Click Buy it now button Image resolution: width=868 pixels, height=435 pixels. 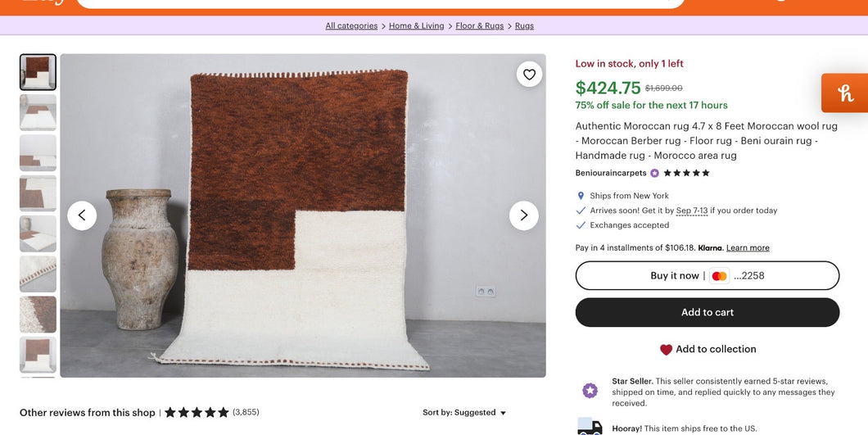point(675,276)
